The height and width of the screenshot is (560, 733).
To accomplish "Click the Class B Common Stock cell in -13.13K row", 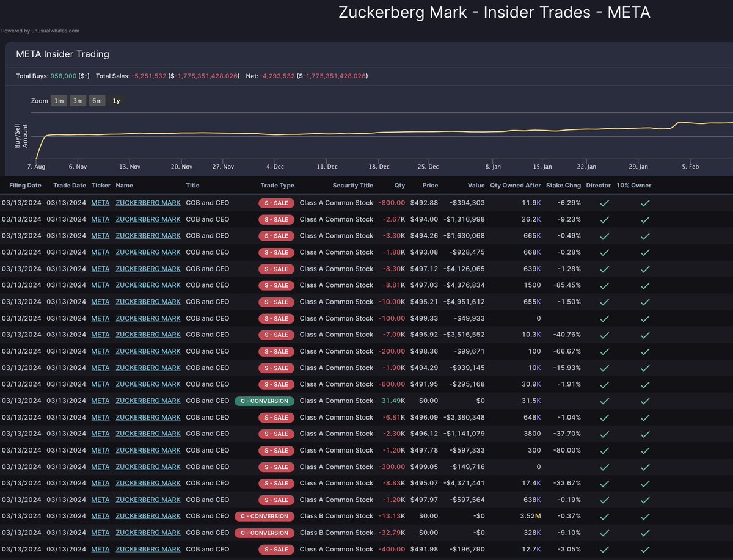I will [x=337, y=516].
